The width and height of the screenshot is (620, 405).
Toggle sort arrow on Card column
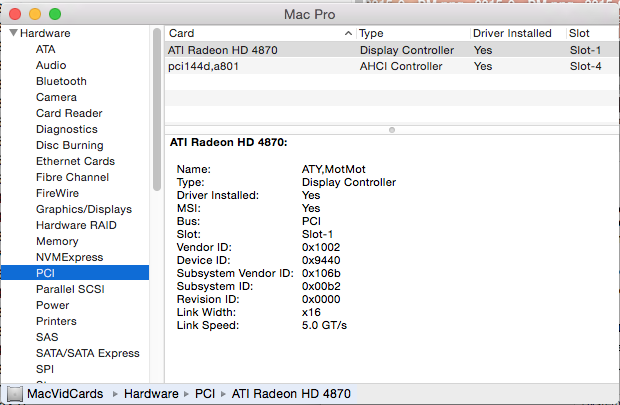[348, 33]
